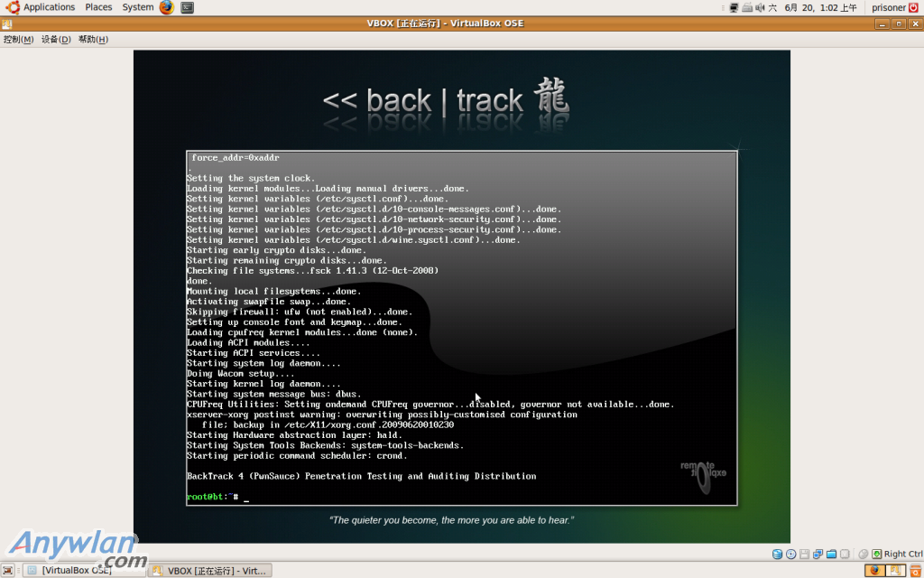Click the Ubuntu logo in top panel
This screenshot has width=924, height=578.
pos(13,7)
